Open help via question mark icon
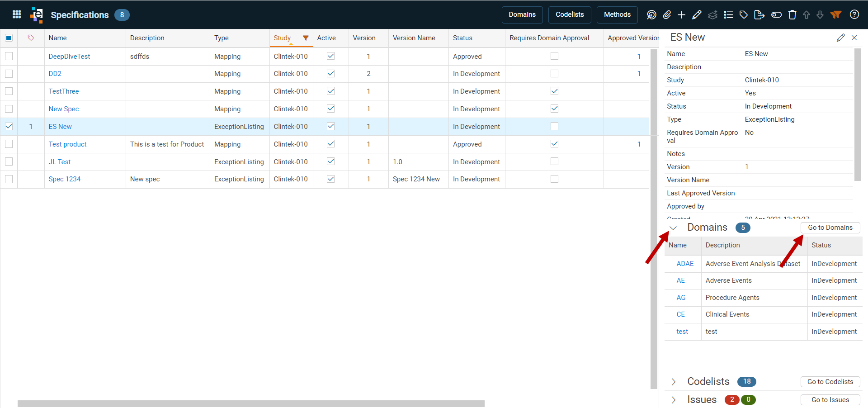This screenshot has width=868, height=408. 854,14
